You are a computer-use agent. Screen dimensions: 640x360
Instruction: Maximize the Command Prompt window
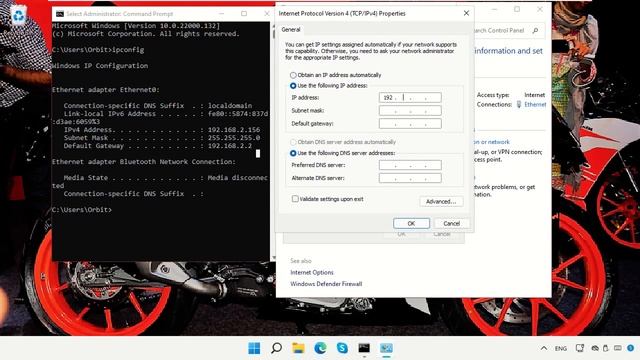244,13
